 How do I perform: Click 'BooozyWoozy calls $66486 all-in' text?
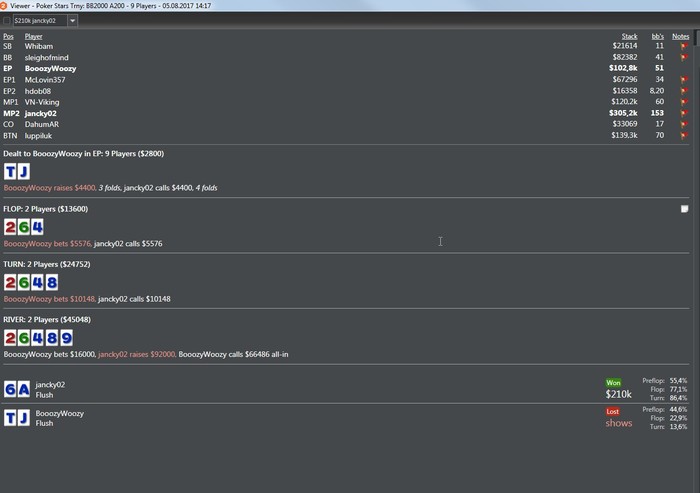pos(233,354)
